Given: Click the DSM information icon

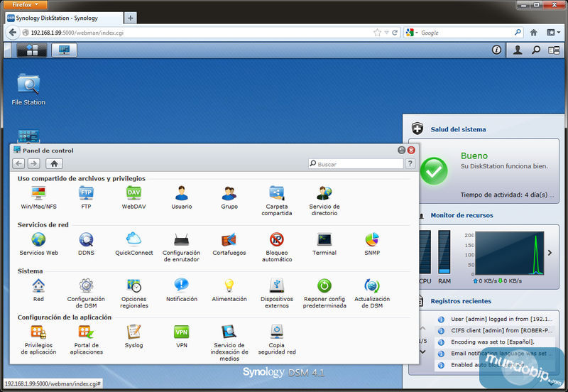Looking at the screenshot, I should (x=496, y=50).
